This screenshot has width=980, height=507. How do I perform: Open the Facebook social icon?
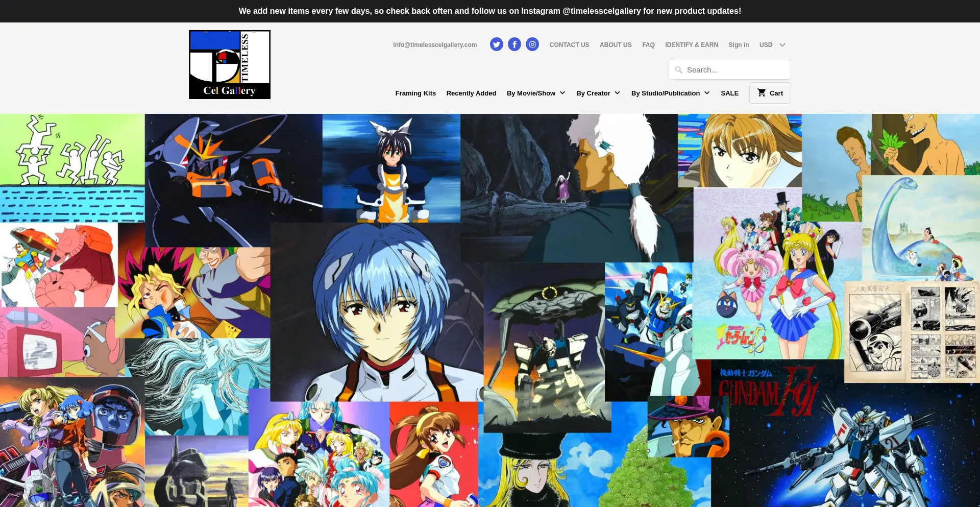pyautogui.click(x=514, y=44)
